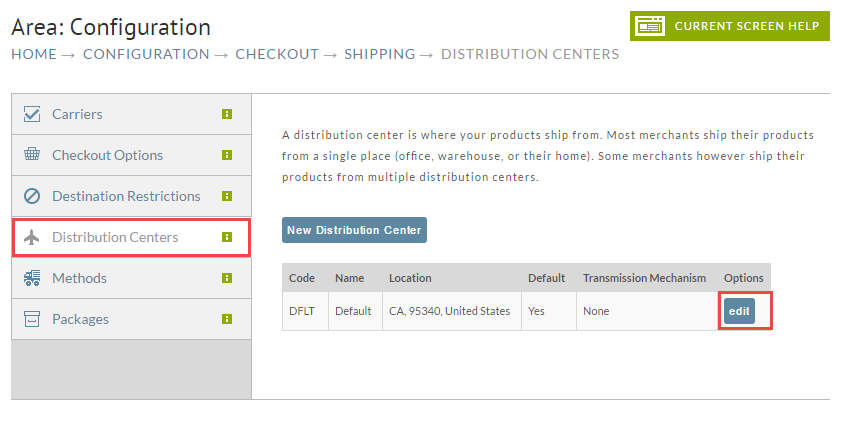Click green info icon beside Carriers
The height and width of the screenshot is (445, 847).
pos(227,114)
